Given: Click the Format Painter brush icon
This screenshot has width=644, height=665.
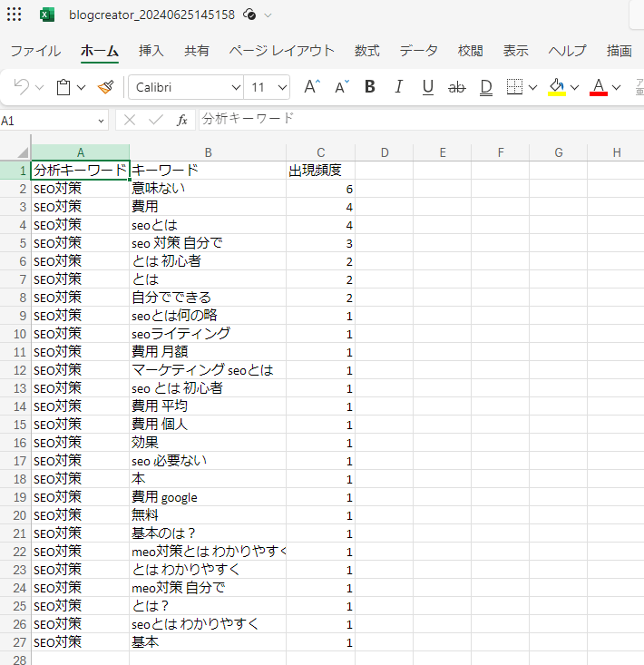Looking at the screenshot, I should click(x=106, y=87).
